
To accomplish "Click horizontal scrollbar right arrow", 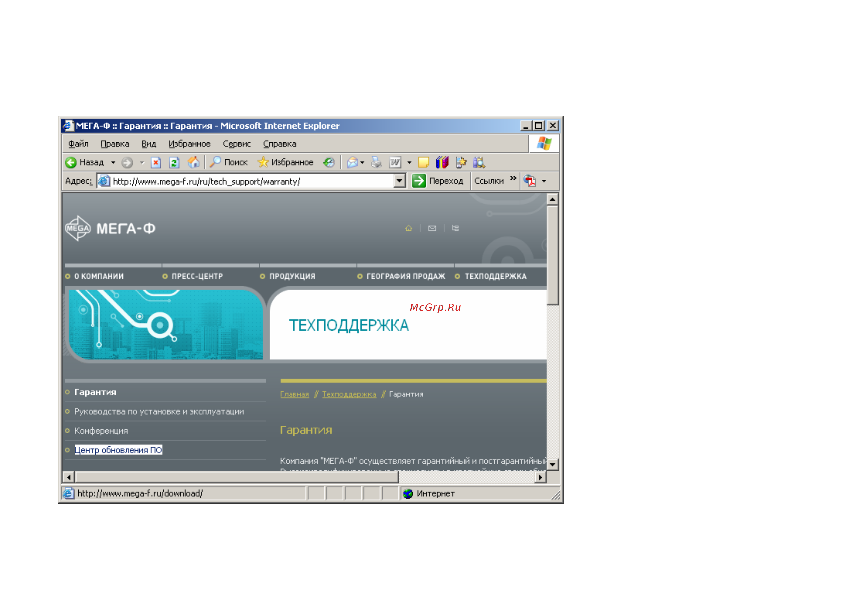I will click(x=541, y=477).
